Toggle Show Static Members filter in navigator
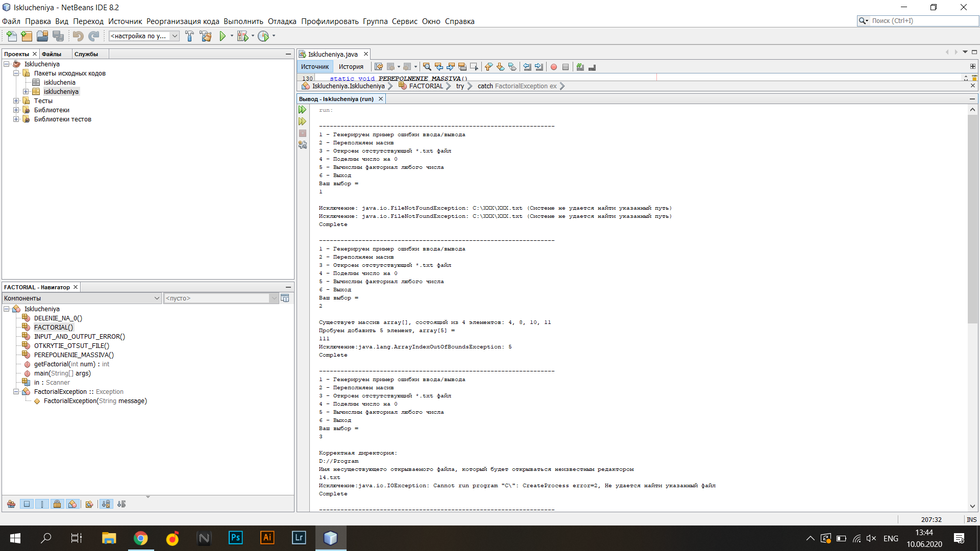The image size is (980, 551). [42, 504]
